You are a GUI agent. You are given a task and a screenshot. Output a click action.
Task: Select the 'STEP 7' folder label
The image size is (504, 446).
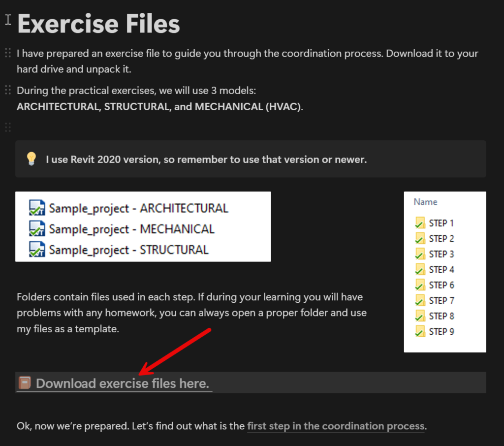pyautogui.click(x=441, y=301)
